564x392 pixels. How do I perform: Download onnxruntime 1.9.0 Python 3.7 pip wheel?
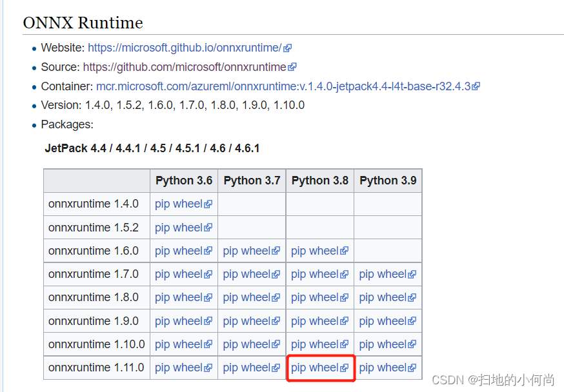coord(252,321)
